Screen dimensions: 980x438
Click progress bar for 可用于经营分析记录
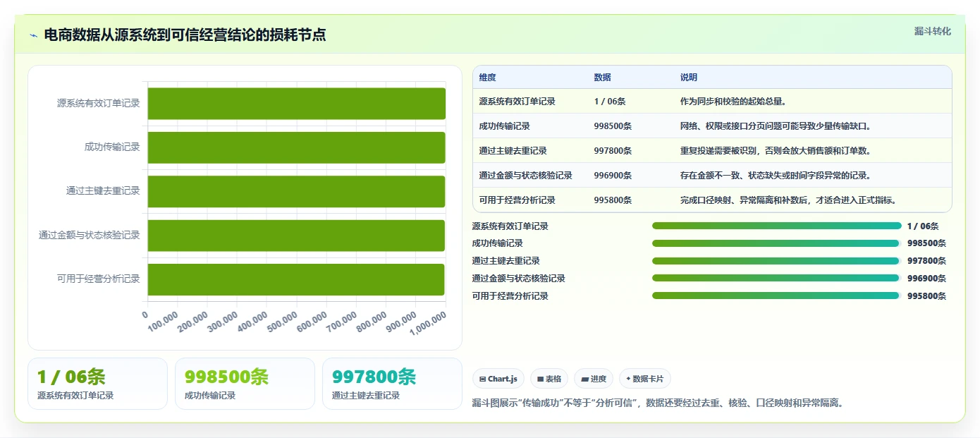pos(777,296)
